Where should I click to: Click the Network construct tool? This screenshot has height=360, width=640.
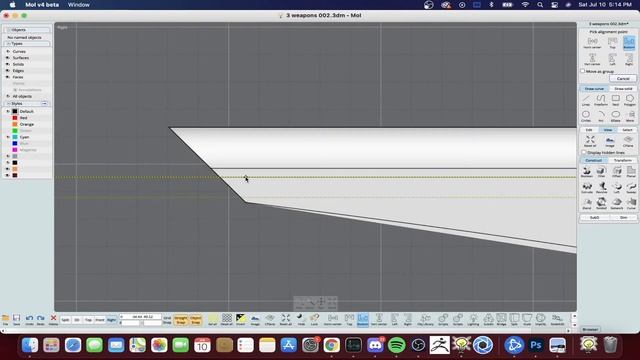pyautogui.click(x=616, y=204)
